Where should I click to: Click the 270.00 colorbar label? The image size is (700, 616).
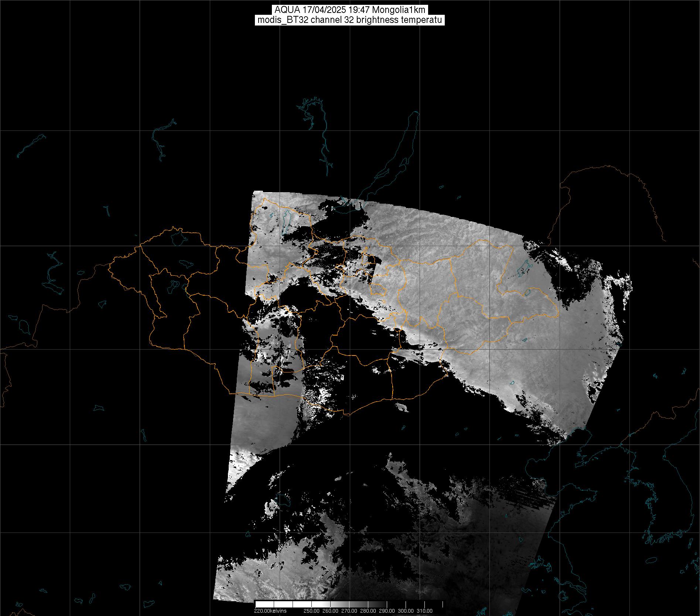(349, 611)
